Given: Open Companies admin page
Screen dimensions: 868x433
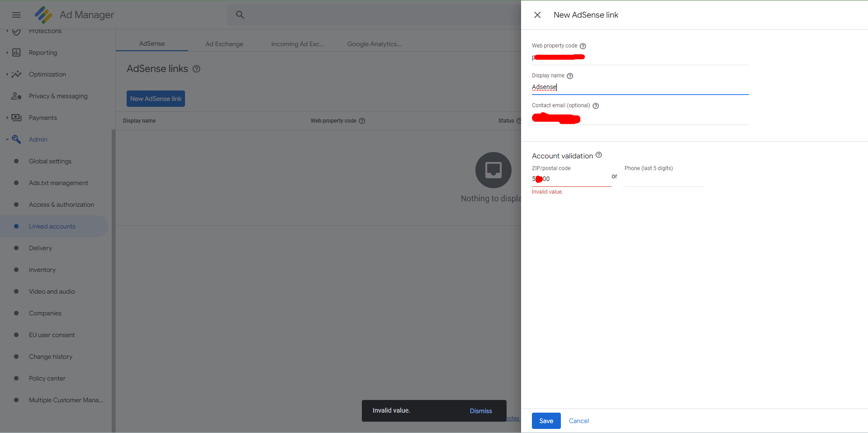Looking at the screenshot, I should [x=45, y=313].
